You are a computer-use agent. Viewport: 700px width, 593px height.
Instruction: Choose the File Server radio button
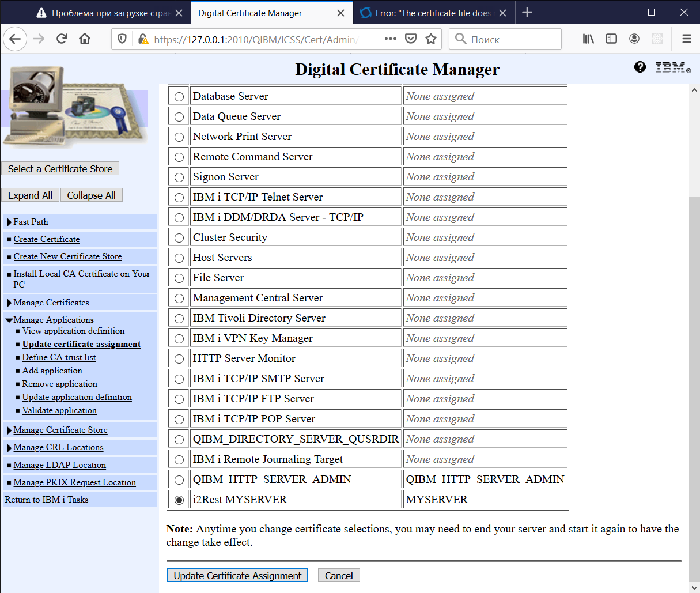[x=179, y=278]
